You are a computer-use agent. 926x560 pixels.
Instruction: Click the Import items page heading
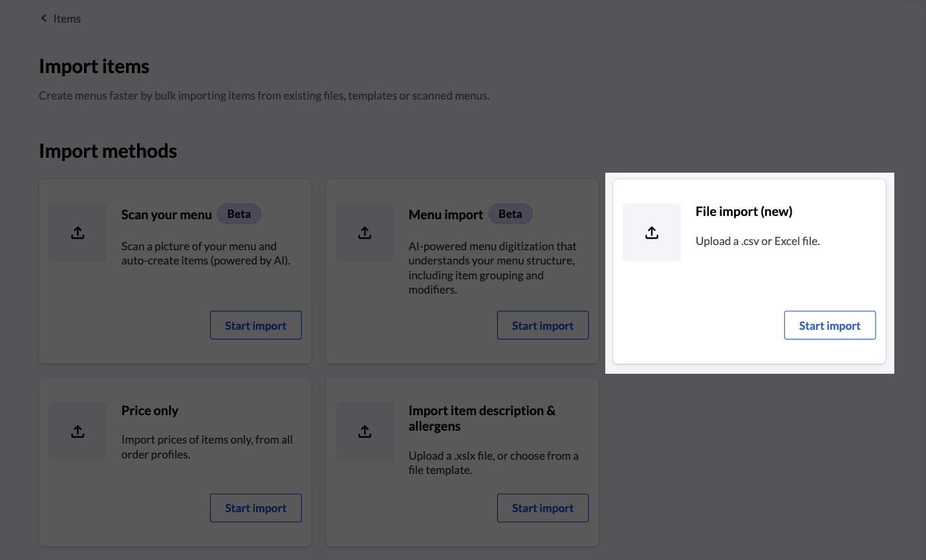(94, 66)
